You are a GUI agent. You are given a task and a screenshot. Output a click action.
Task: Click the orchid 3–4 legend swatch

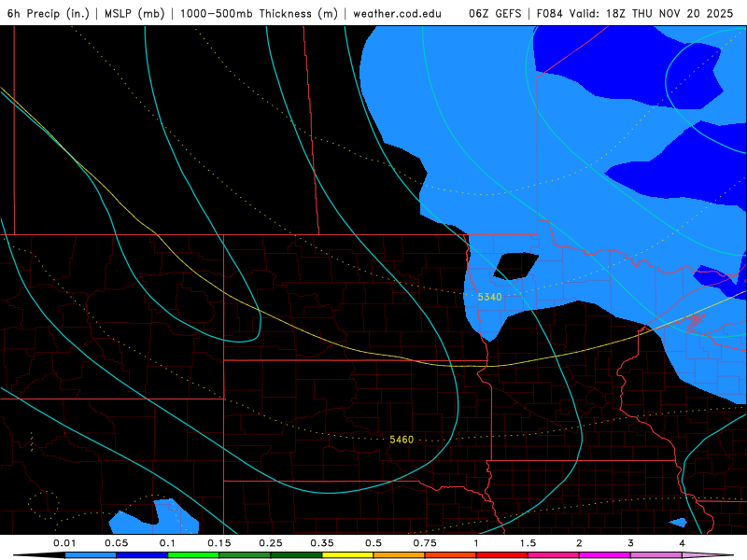tap(656, 555)
